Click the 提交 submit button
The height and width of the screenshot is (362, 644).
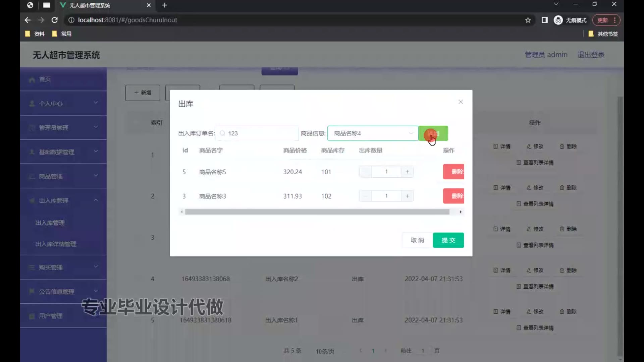448,240
